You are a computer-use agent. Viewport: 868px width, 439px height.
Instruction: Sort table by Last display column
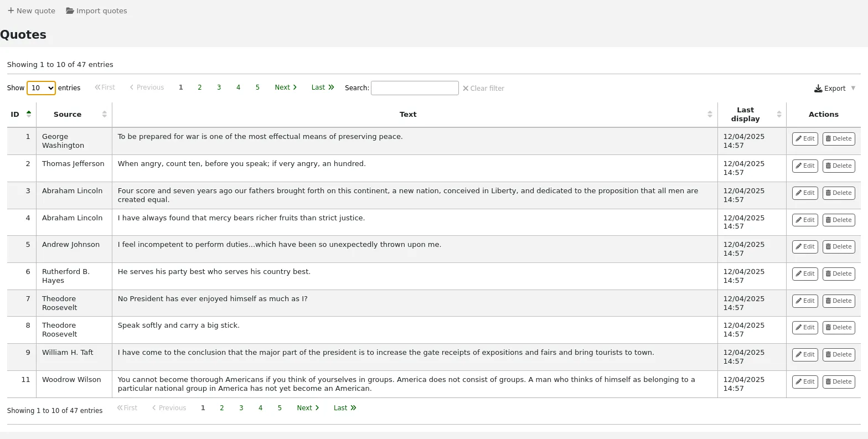point(752,114)
